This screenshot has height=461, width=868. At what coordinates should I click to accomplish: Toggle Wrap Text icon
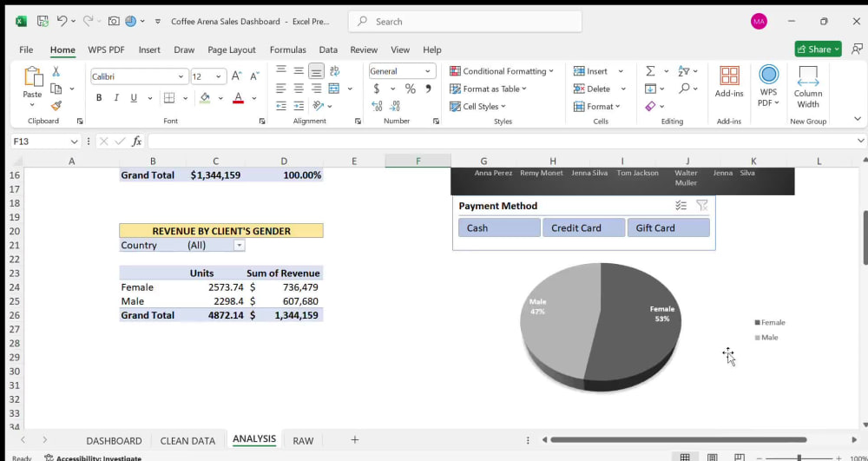334,71
